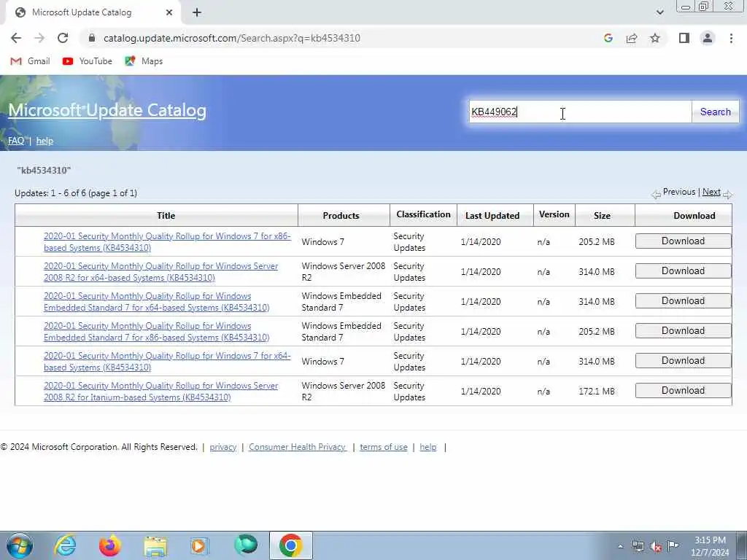Image resolution: width=747 pixels, height=560 pixels.
Task: Open Chrome's three-dot menu
Action: [731, 38]
